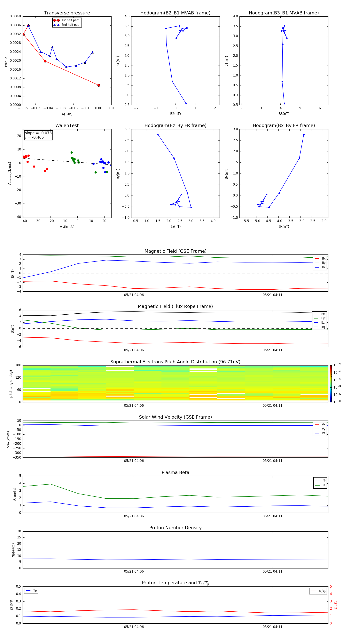Click the 'slope = -0.073' annotation

(x=38, y=133)
